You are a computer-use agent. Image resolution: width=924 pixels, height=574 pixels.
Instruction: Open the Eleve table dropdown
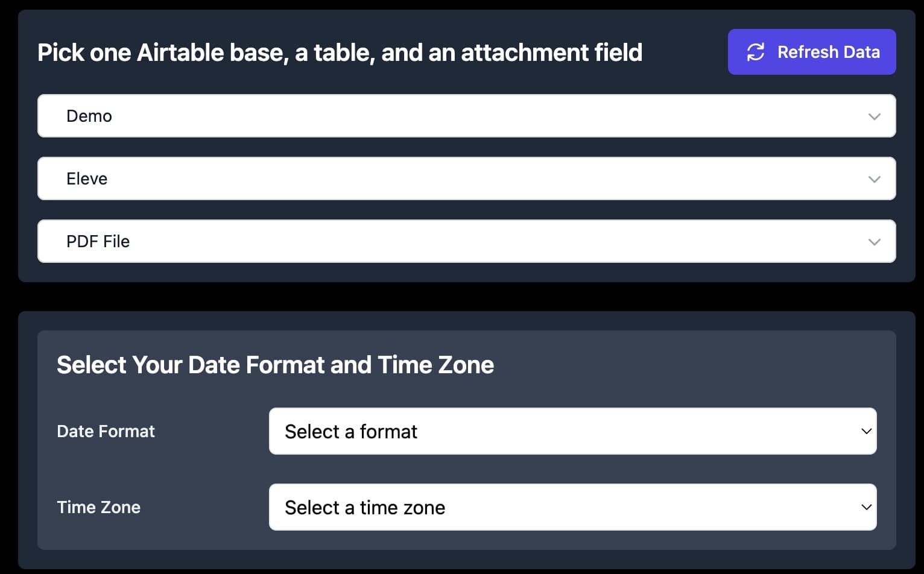(466, 178)
